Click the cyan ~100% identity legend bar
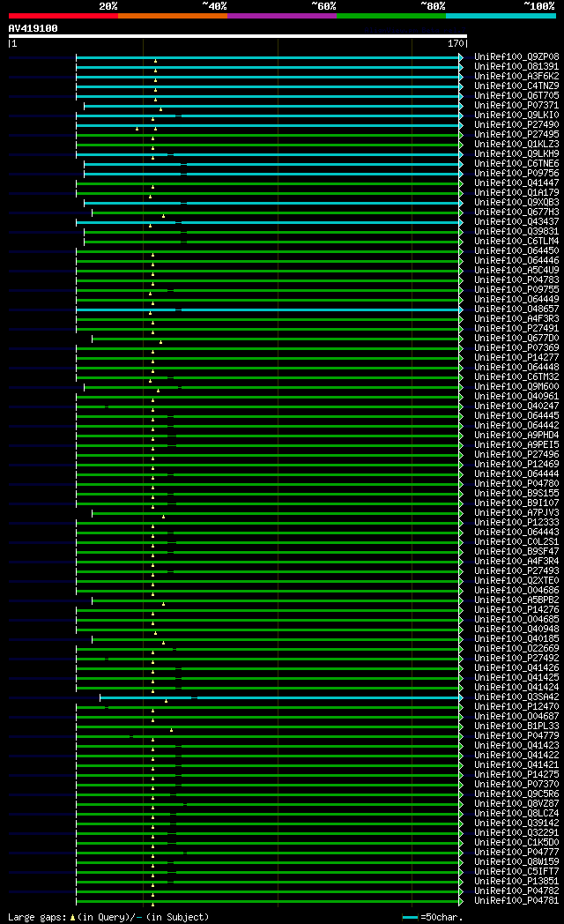Image resolution: width=564 pixels, height=924 pixels. (x=501, y=16)
